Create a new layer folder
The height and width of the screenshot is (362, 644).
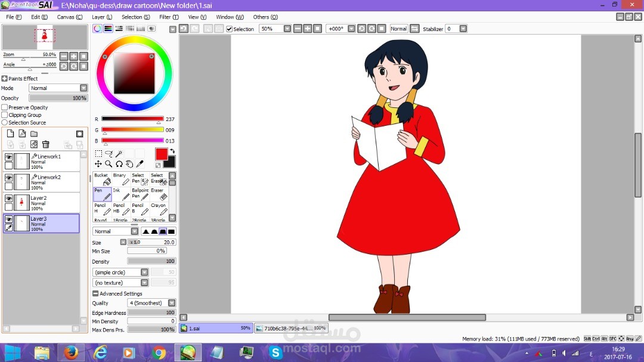pos(34,134)
